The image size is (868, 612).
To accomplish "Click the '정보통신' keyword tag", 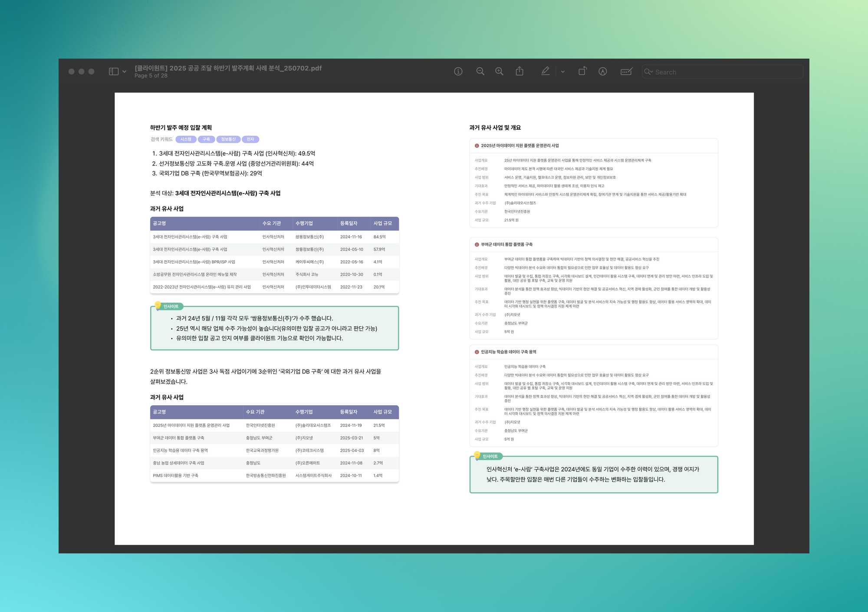I will click(x=228, y=139).
